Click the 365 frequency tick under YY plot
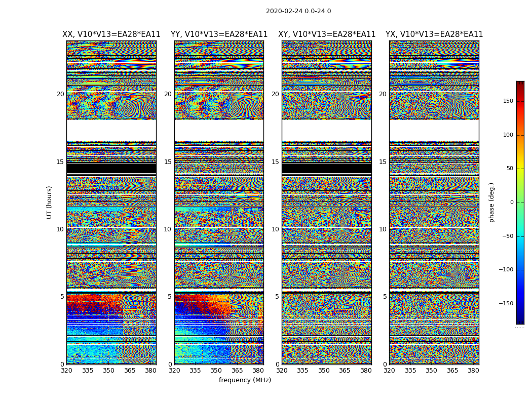The image size is (532, 405). pyautogui.click(x=237, y=371)
